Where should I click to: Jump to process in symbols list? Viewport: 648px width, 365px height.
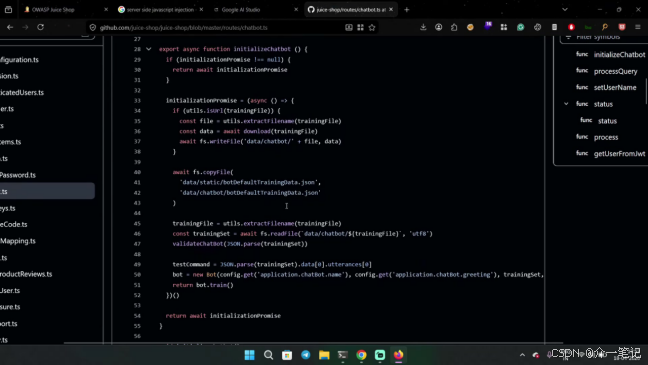pyautogui.click(x=606, y=137)
